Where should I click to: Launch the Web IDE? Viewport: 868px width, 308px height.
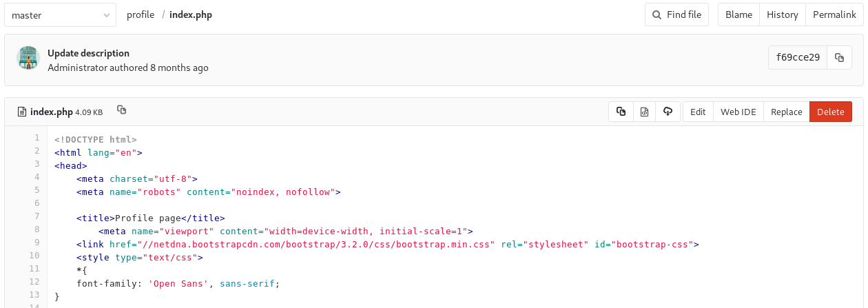click(738, 112)
